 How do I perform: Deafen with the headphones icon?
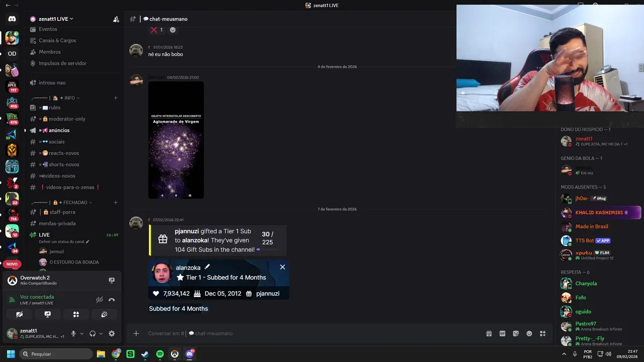pos(93,333)
